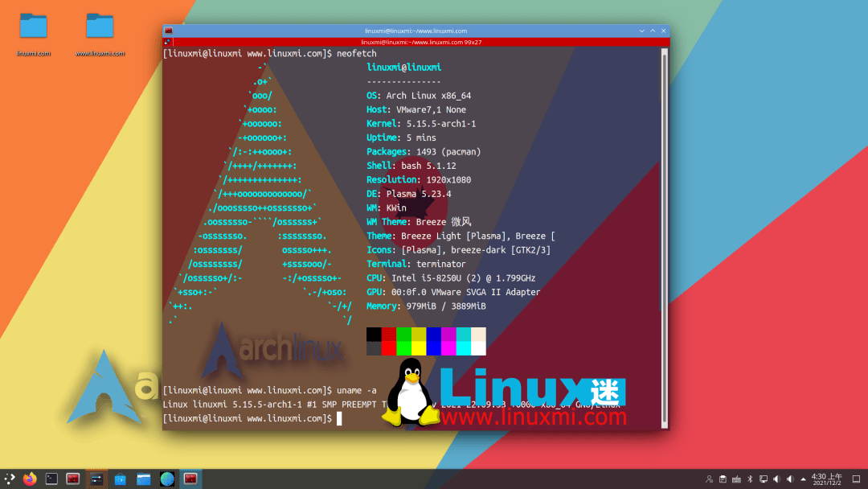Click 'Shell: bash 5.1.12' line

click(411, 166)
